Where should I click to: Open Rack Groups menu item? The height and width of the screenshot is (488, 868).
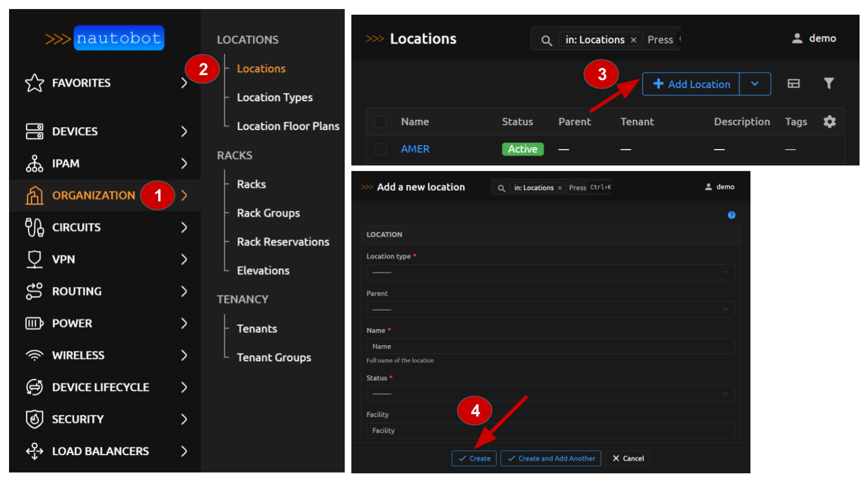point(268,213)
